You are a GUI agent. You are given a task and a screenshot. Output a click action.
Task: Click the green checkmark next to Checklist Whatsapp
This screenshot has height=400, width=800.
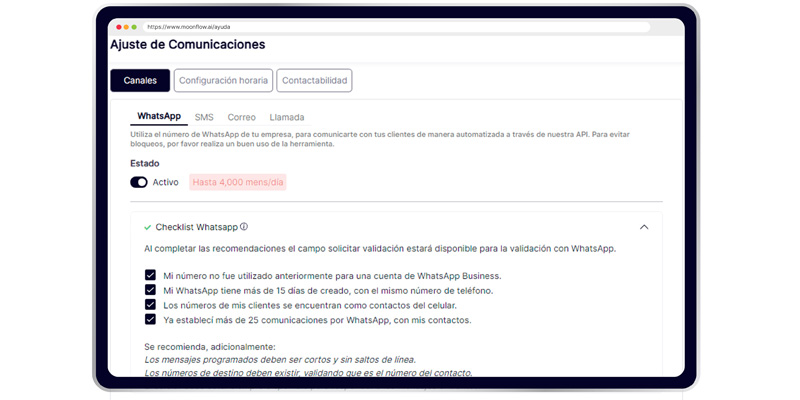click(x=147, y=227)
